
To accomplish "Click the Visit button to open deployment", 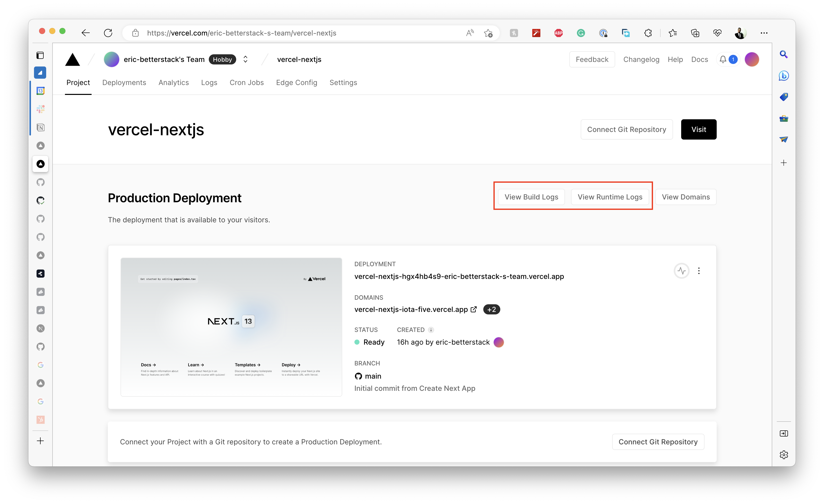I will pyautogui.click(x=699, y=129).
